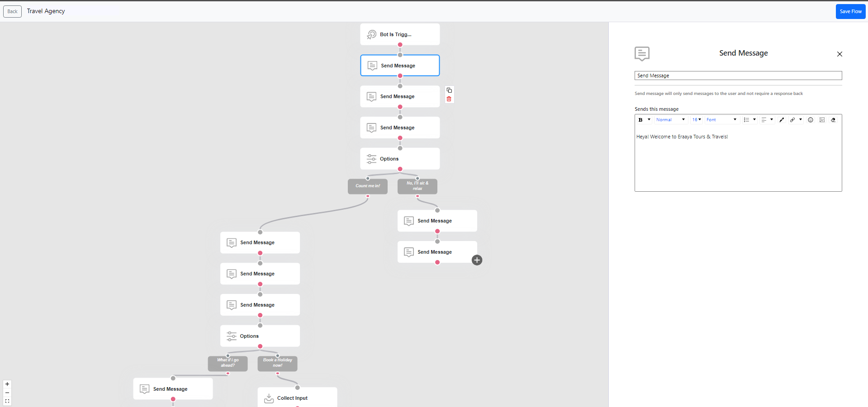Open the Normal paragraph style dropdown

(670, 119)
